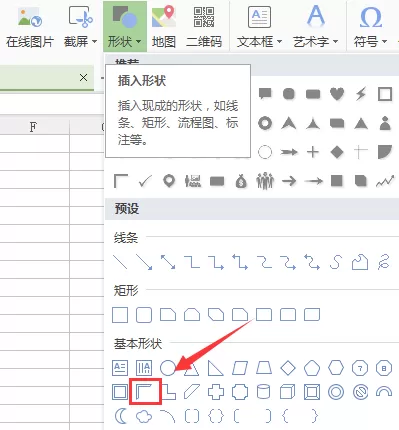Select the arc basic shape

click(168, 416)
